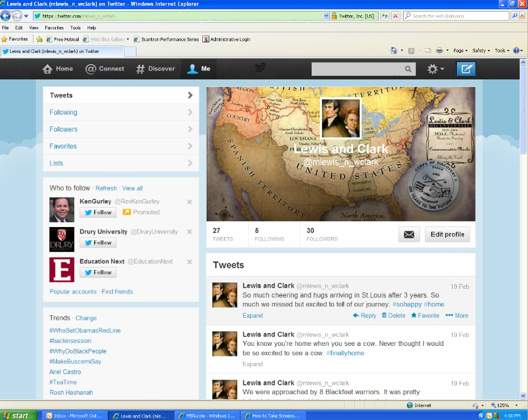Expand the Following list row

(x=121, y=112)
